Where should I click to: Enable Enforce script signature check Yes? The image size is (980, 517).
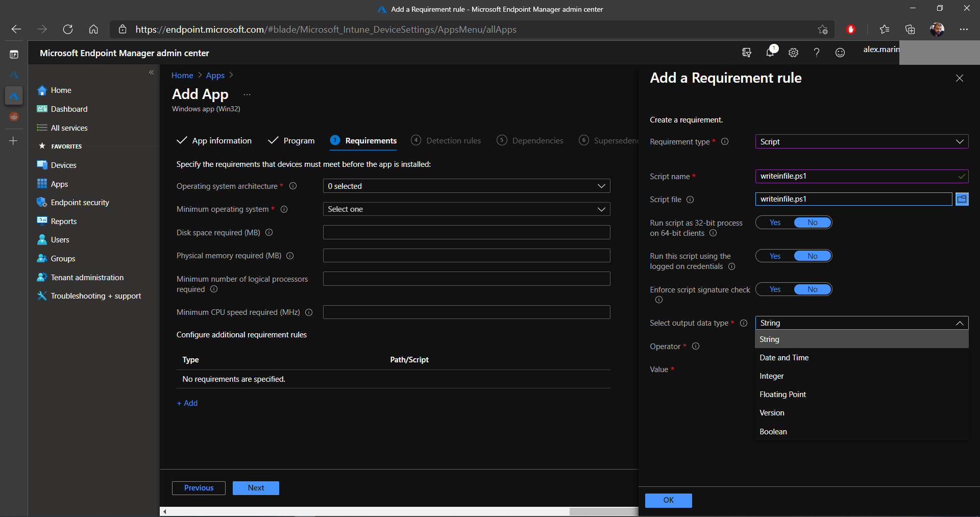(775, 289)
